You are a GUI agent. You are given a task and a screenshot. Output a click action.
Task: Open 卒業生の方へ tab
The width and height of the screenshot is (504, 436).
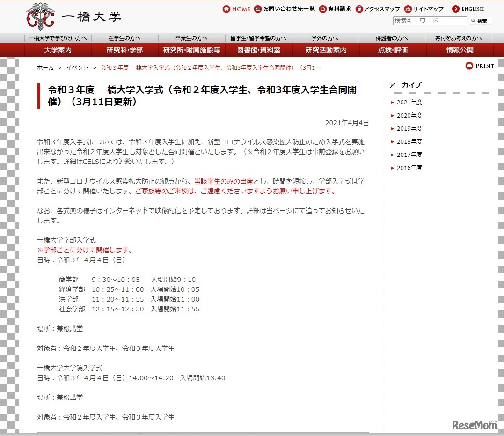191,38
